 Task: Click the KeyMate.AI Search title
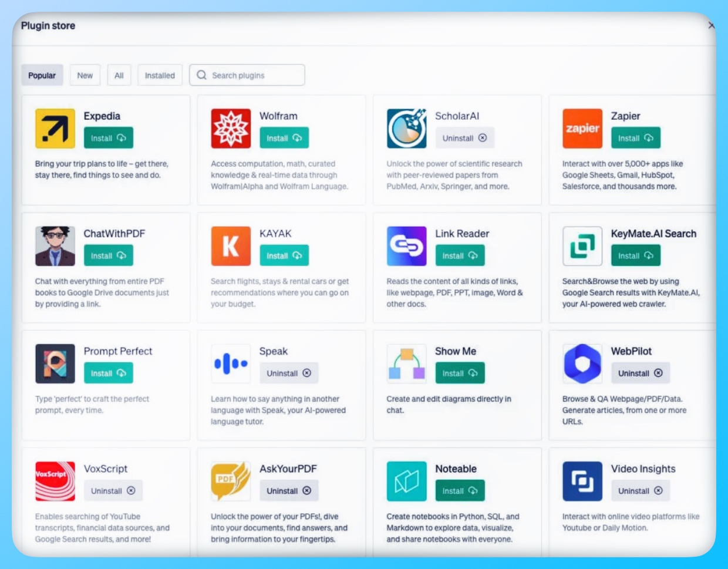pos(654,234)
